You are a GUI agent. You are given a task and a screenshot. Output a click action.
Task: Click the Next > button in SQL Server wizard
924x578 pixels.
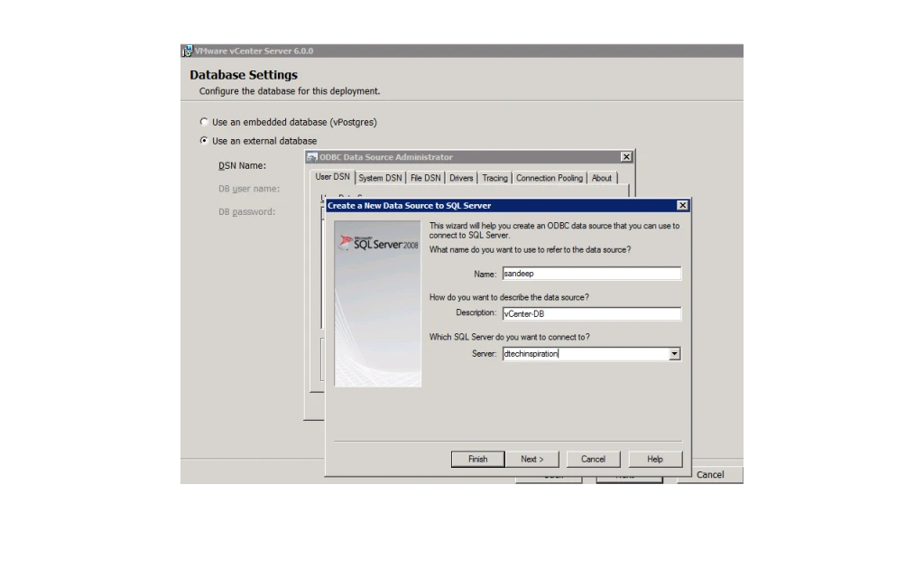(x=532, y=459)
